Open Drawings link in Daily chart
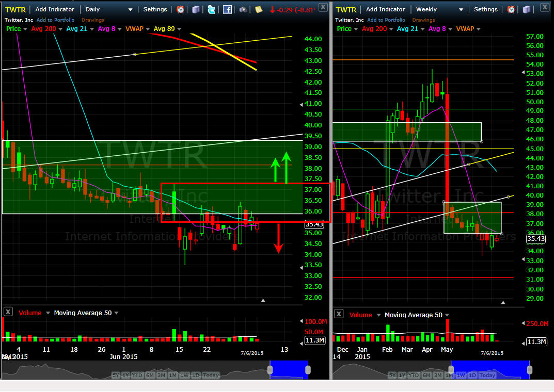 click(x=93, y=20)
